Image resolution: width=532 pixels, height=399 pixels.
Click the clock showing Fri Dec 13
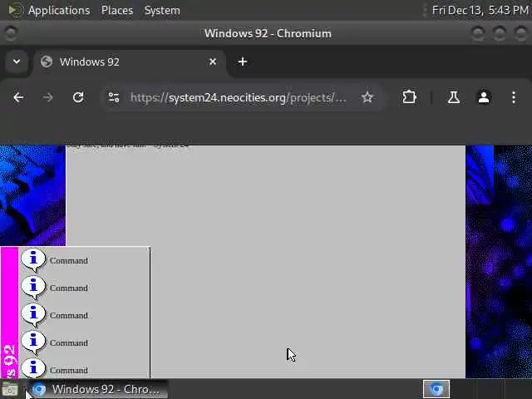tap(480, 10)
